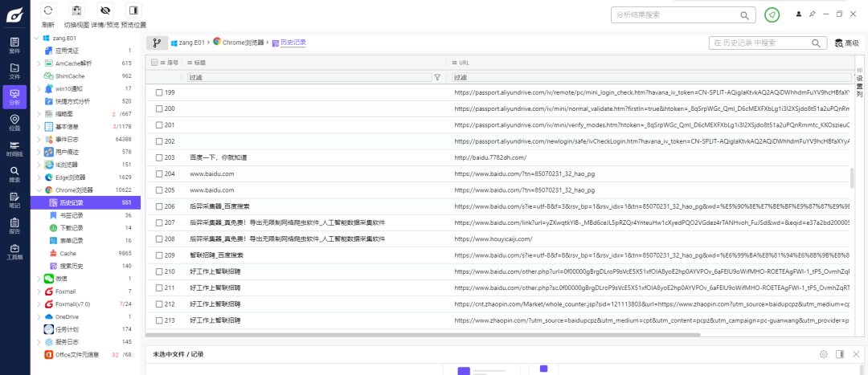The width and height of the screenshot is (868, 375).
Task: Toggle the 详情/预览 eye icon
Action: click(104, 10)
